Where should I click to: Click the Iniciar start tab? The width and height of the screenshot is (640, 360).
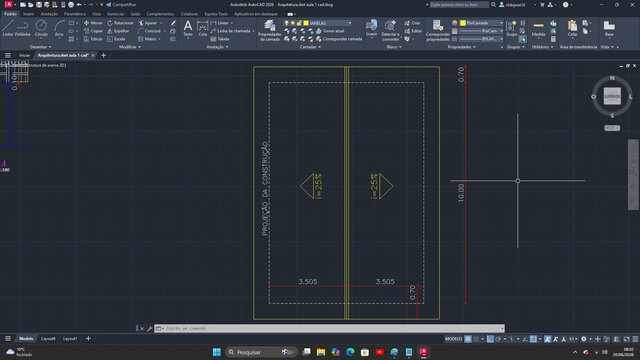[24, 55]
